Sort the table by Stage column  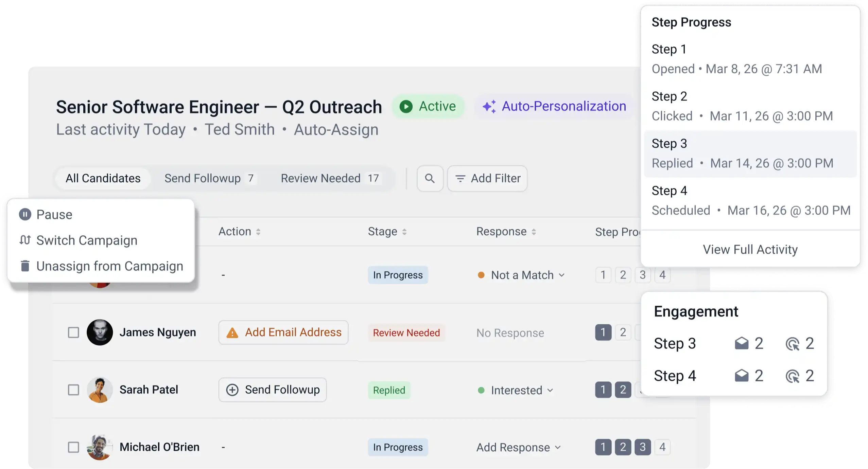[x=387, y=232]
